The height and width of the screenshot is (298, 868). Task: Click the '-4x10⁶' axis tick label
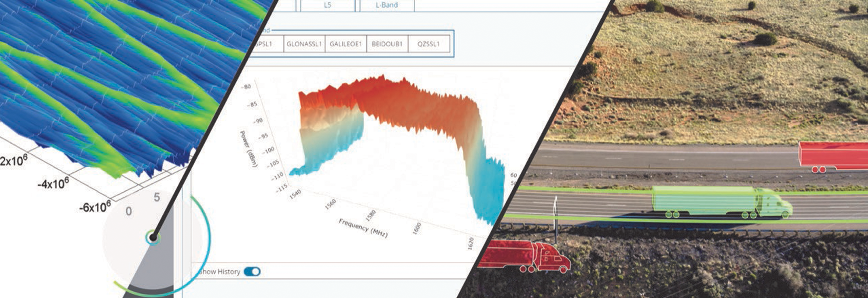54,183
